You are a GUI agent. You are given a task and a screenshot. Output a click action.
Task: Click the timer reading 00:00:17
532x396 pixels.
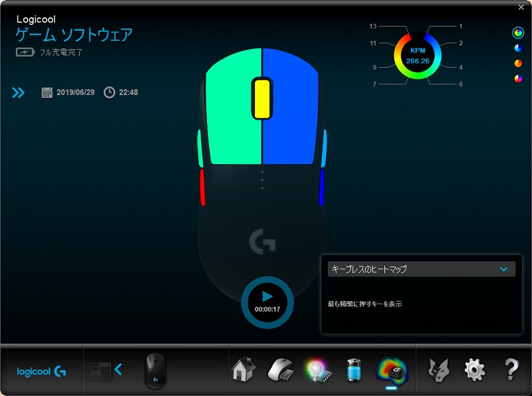point(267,309)
